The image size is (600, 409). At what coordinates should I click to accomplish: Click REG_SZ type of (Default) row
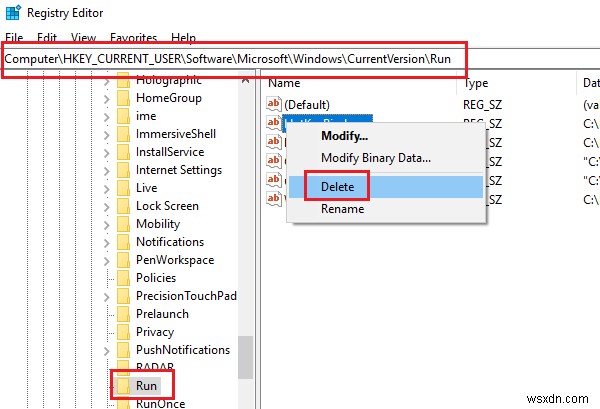pos(482,105)
